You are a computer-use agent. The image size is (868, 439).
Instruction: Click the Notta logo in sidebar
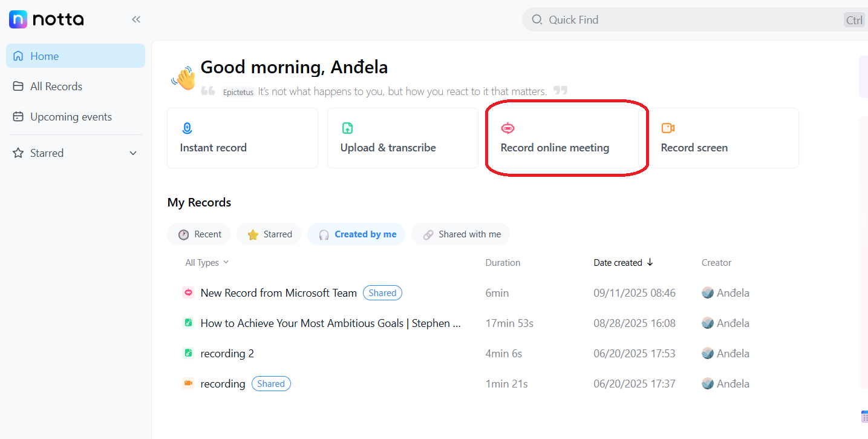tap(46, 19)
